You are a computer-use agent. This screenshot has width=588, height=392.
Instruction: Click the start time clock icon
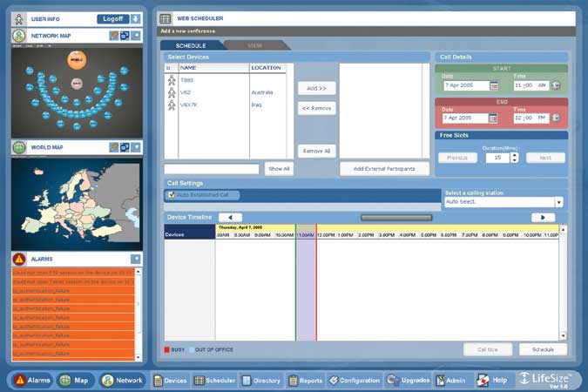(556, 85)
